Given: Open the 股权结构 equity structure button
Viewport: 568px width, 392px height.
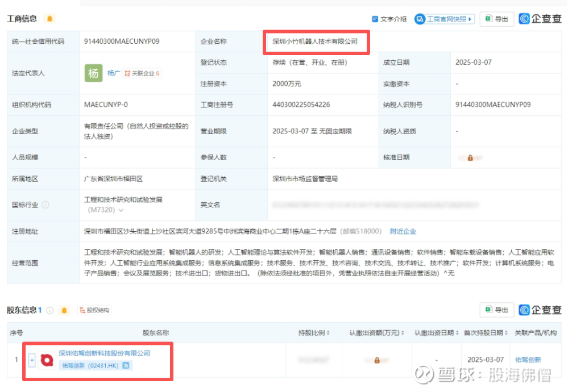Looking at the screenshot, I should coord(94,310).
